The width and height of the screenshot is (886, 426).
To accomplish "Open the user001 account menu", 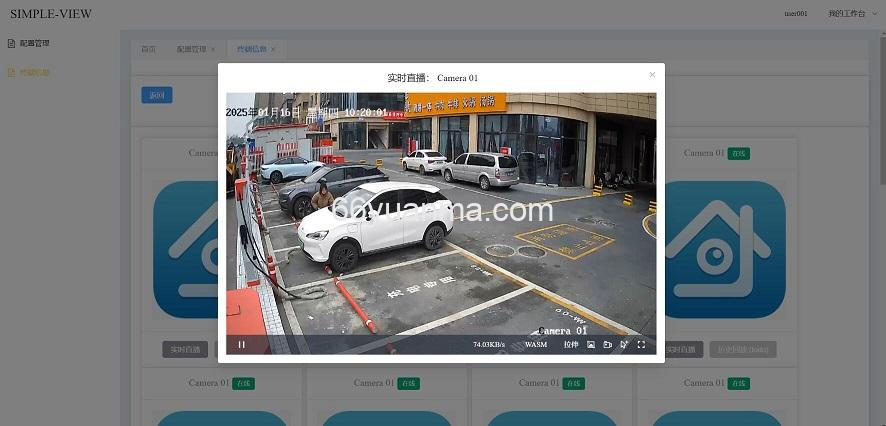I will [x=796, y=14].
